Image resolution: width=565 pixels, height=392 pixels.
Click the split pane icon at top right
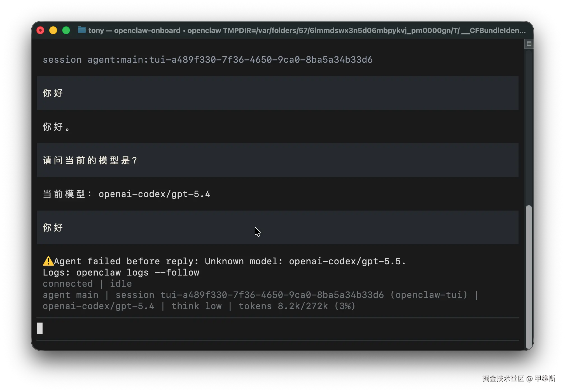529,44
